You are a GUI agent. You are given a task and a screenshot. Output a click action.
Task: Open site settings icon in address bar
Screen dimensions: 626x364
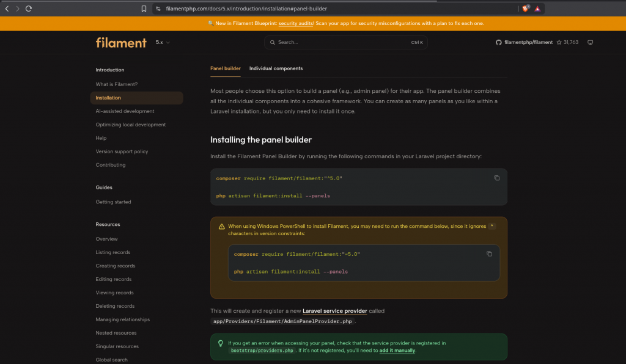click(158, 9)
